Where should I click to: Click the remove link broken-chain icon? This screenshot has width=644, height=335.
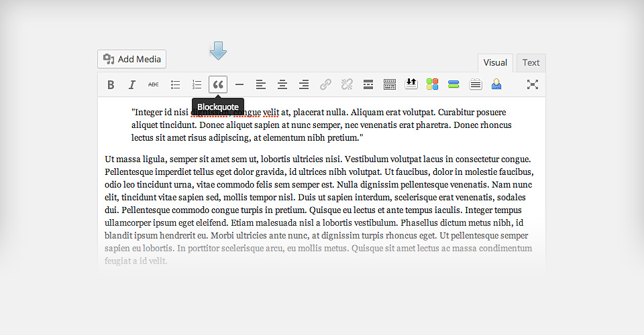(347, 84)
